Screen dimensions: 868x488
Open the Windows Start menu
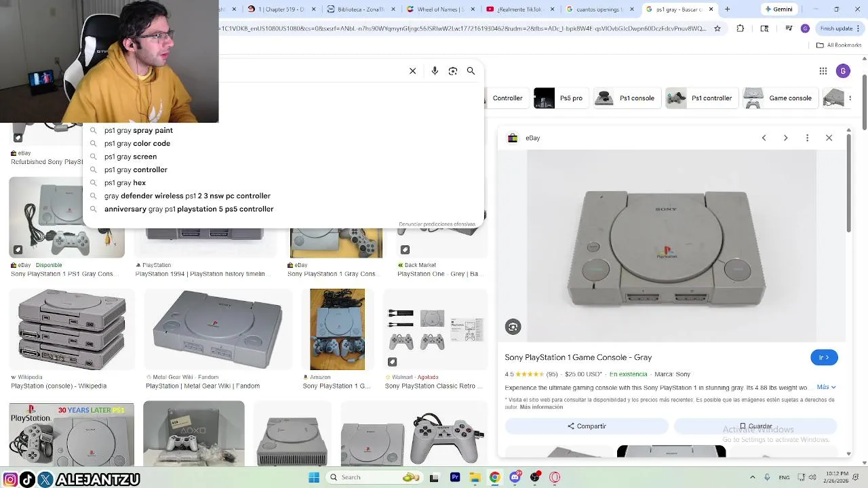[x=314, y=477]
